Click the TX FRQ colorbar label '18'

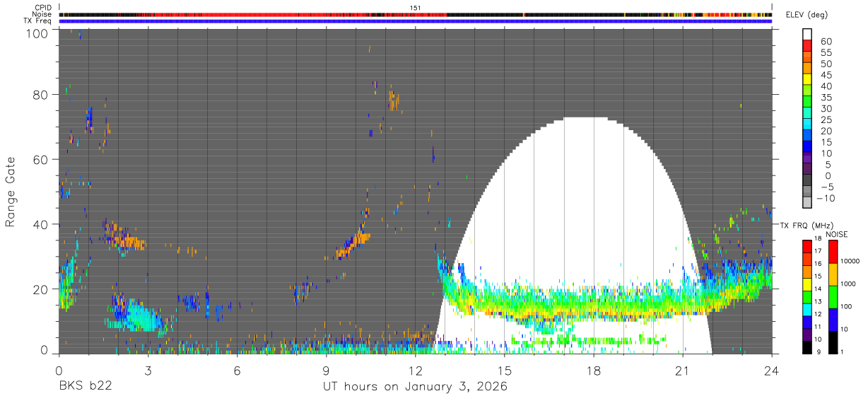[x=818, y=240]
